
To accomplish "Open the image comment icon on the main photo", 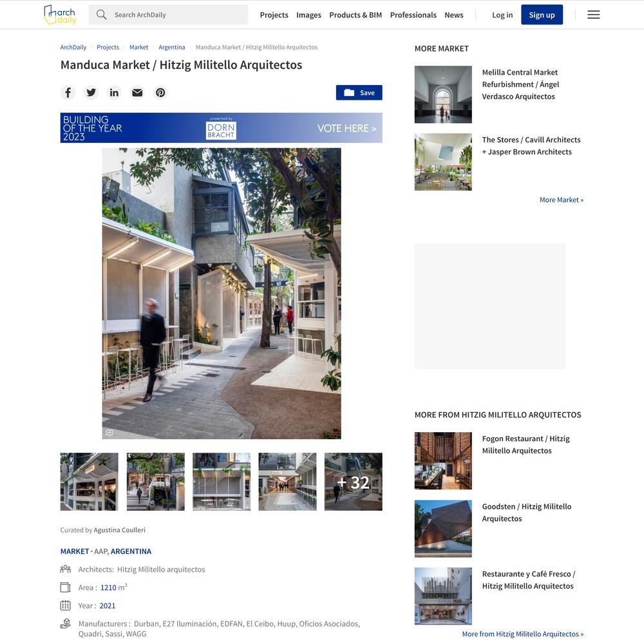I will [x=109, y=433].
